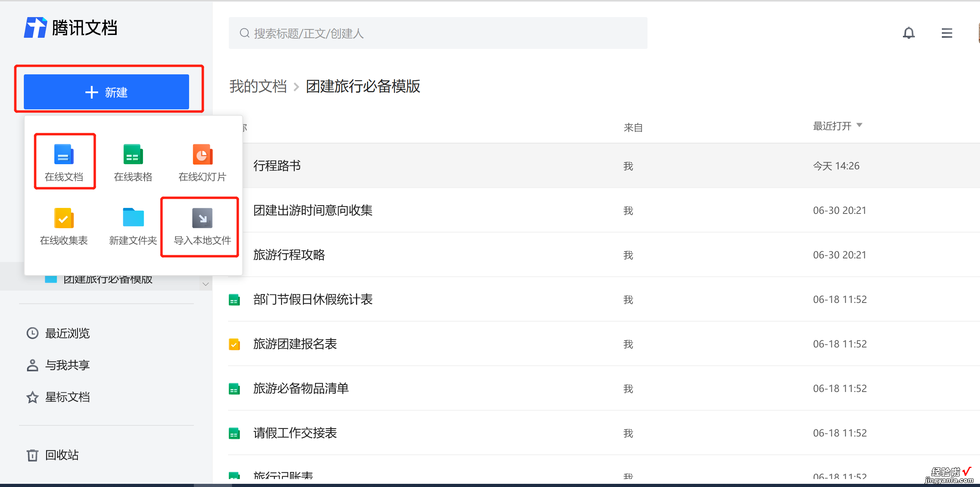This screenshot has height=487, width=980.
Task: Choose 新建文件夹 from the popup
Action: tap(133, 226)
